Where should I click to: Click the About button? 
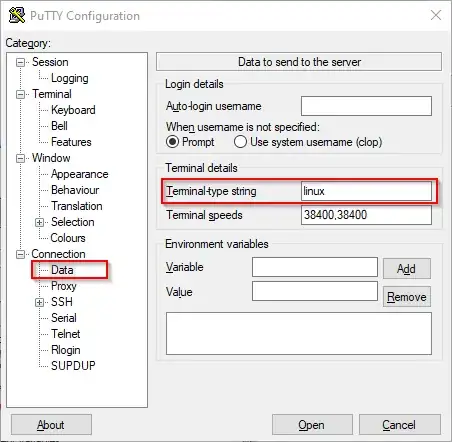(x=51, y=425)
